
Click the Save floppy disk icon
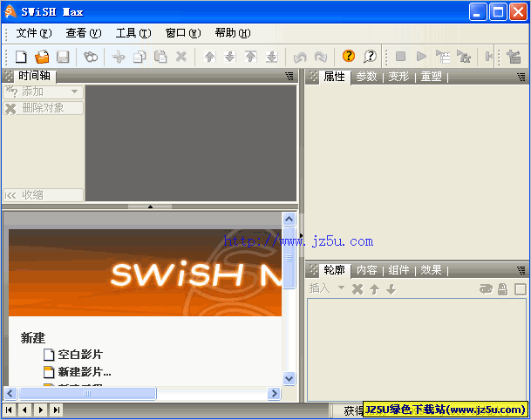[x=63, y=57]
